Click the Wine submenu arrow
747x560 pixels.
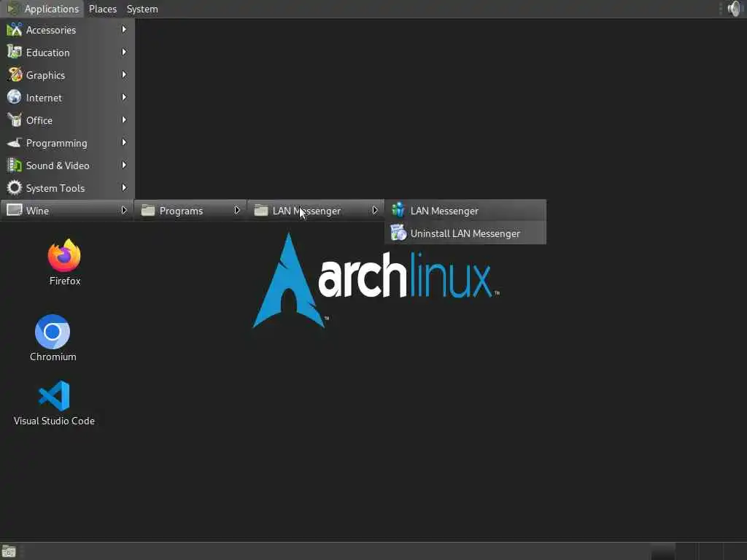coord(124,210)
